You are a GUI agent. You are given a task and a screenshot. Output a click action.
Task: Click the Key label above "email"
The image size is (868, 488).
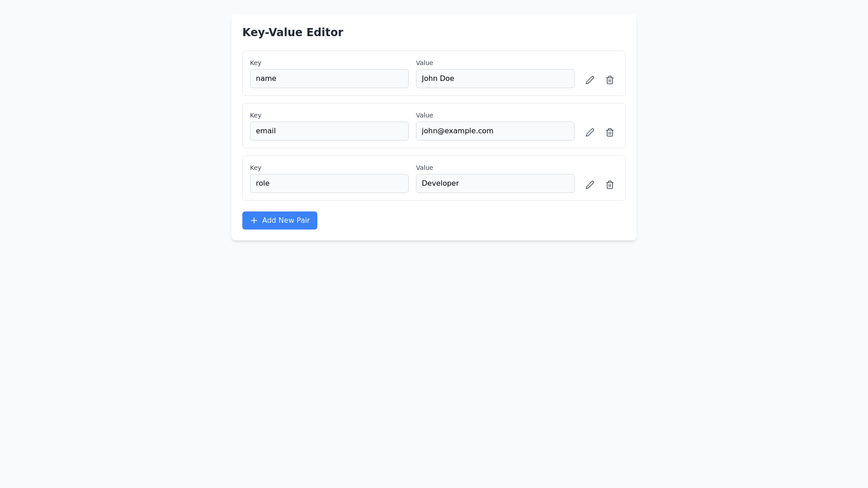(x=255, y=115)
